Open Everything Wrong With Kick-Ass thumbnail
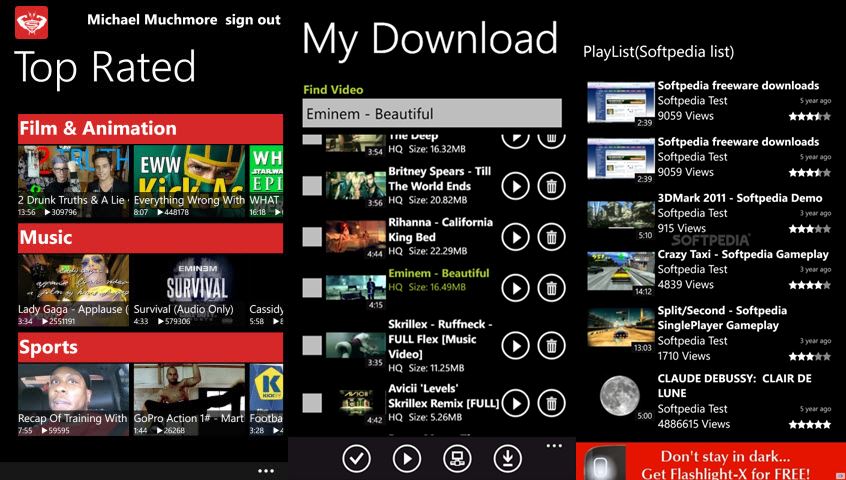This screenshot has height=480, width=846. [x=189, y=181]
